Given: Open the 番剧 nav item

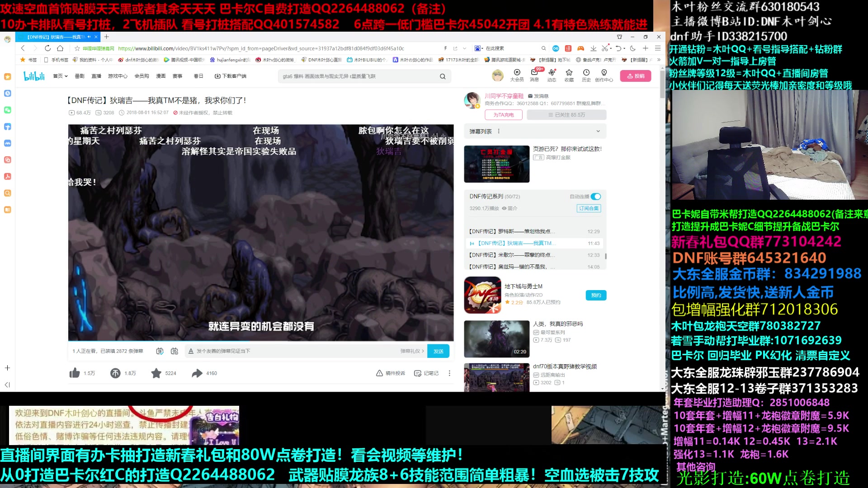Looking at the screenshot, I should (80, 76).
